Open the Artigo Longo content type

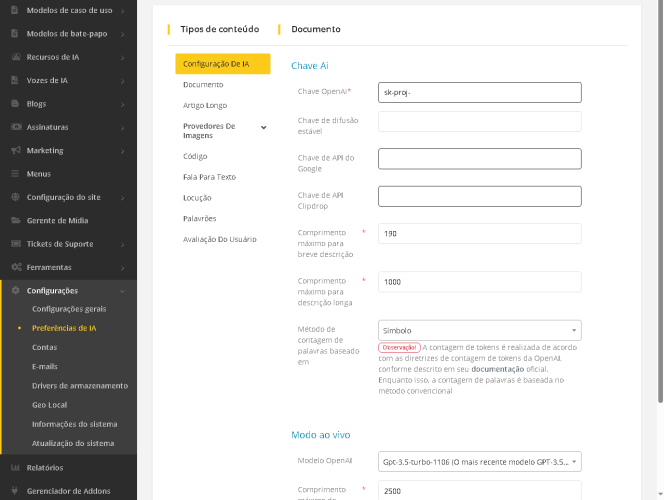204,105
